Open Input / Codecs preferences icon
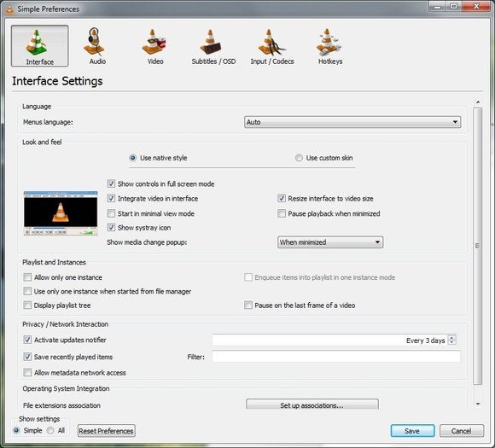Image resolution: width=495 pixels, height=448 pixels. pyautogui.click(x=271, y=42)
